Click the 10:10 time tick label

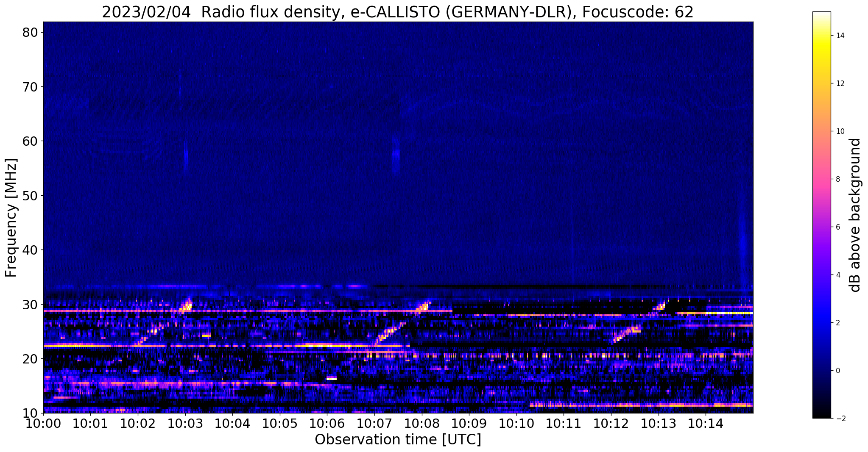(x=516, y=423)
